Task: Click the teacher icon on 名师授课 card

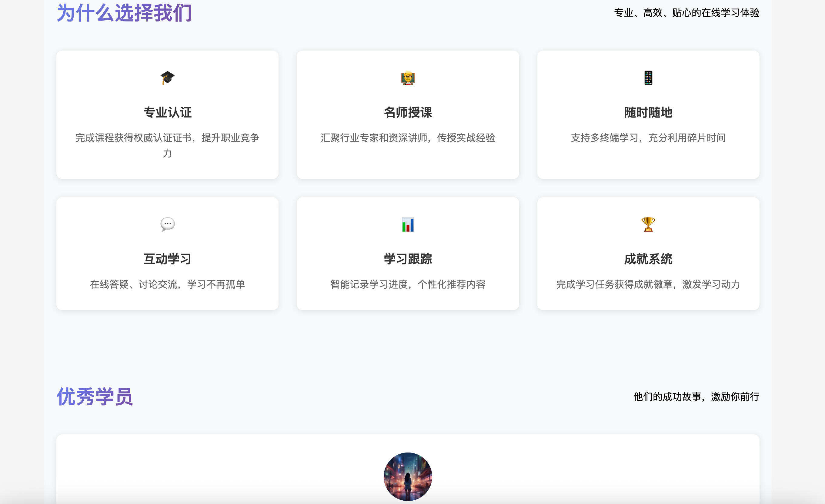Action: pyautogui.click(x=407, y=78)
